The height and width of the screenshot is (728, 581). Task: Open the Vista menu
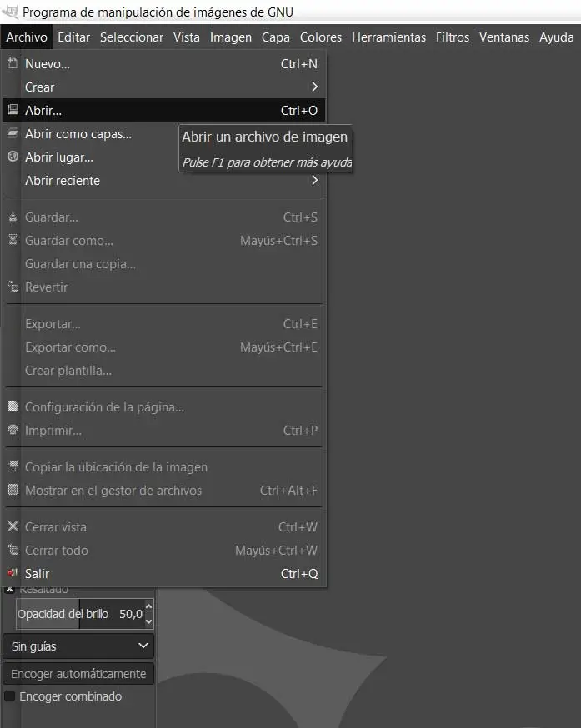pyautogui.click(x=187, y=37)
